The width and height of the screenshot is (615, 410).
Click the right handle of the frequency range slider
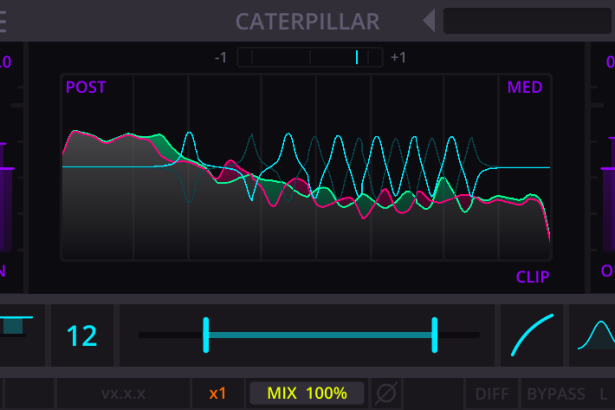point(435,335)
